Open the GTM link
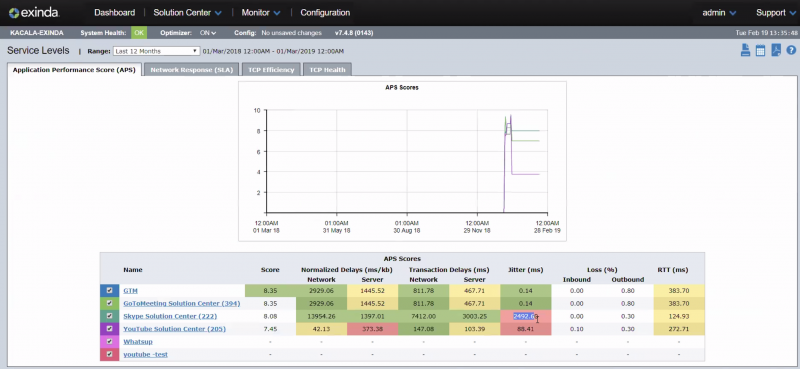The height and width of the screenshot is (369, 800). point(130,290)
